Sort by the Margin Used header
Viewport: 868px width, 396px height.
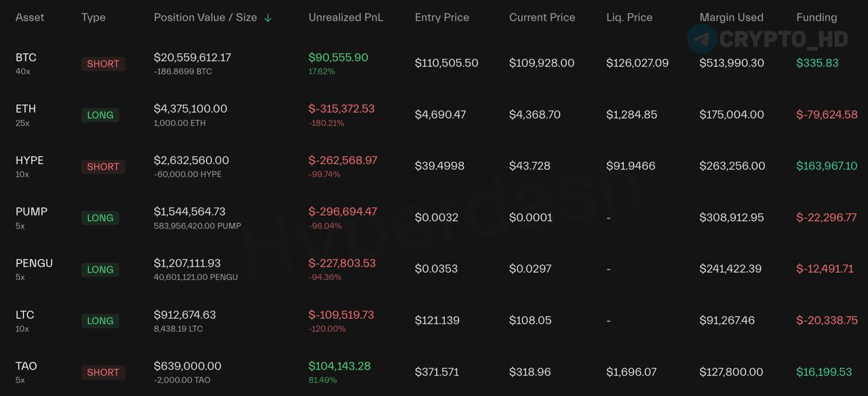pyautogui.click(x=731, y=18)
